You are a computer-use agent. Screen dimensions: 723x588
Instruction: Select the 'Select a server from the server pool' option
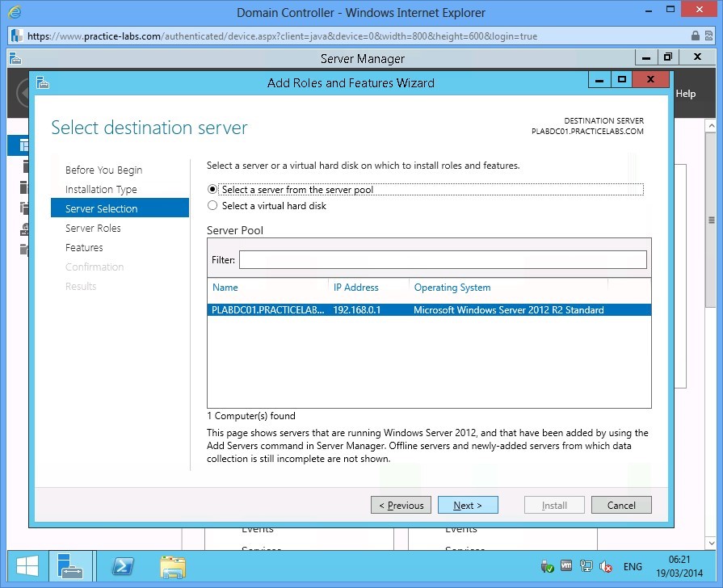coord(212,189)
